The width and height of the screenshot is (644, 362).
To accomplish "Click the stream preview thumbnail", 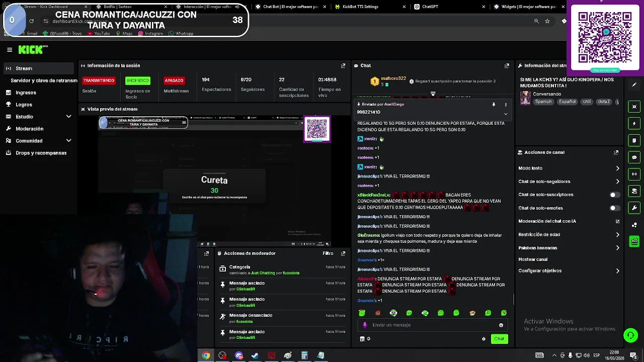I will point(214,181).
